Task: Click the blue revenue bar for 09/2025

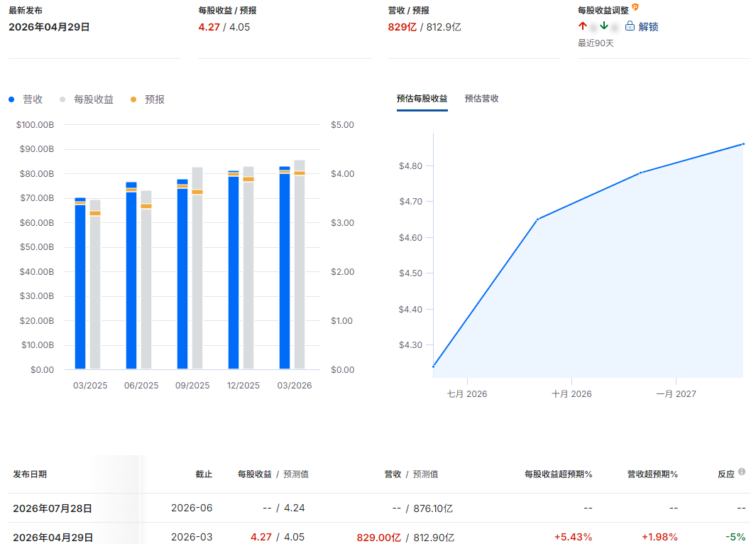Action: (182, 274)
